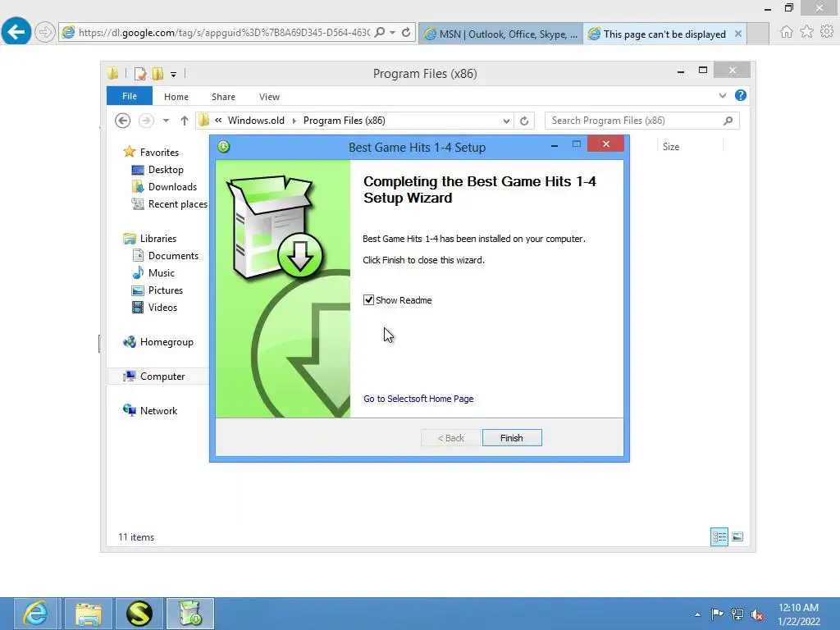Click the setup installer taskbar icon
The height and width of the screenshot is (630, 840).
[190, 614]
